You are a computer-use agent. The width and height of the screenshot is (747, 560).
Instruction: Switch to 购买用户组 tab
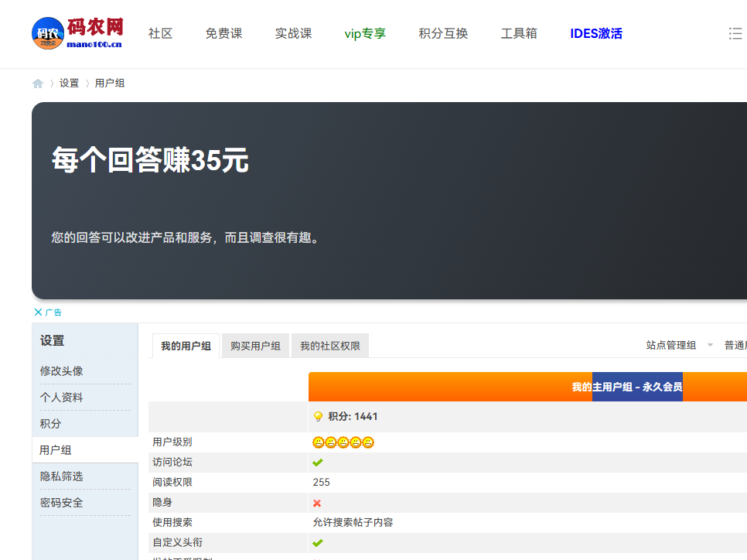pyautogui.click(x=255, y=346)
